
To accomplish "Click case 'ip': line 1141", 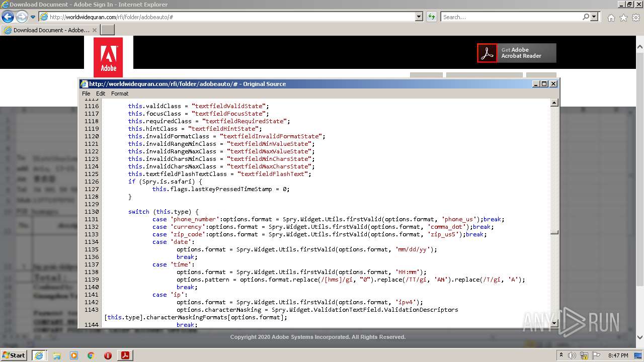I will tap(170, 295).
